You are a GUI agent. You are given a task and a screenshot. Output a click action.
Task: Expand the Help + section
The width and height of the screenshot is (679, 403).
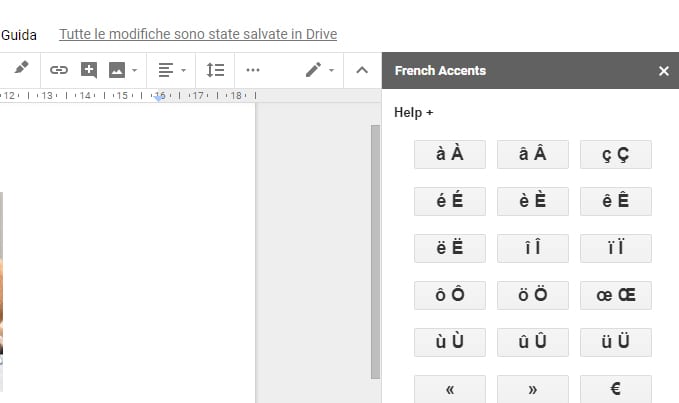click(x=414, y=113)
